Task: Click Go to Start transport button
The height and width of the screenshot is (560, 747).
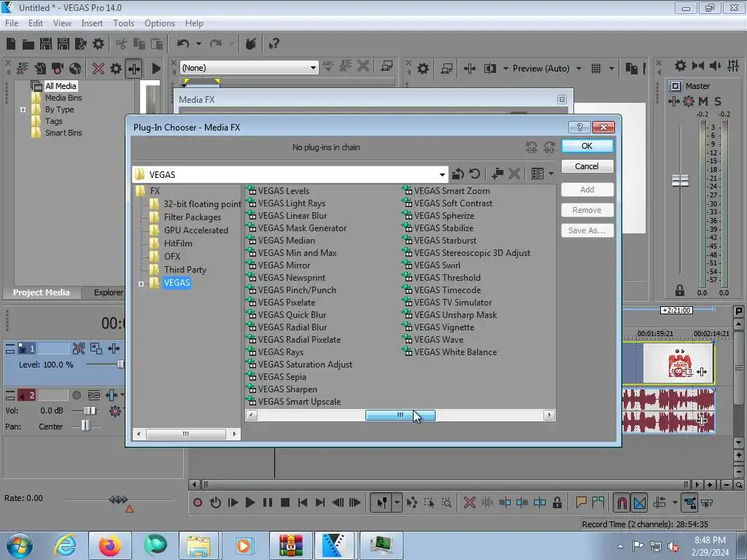Action: click(303, 502)
